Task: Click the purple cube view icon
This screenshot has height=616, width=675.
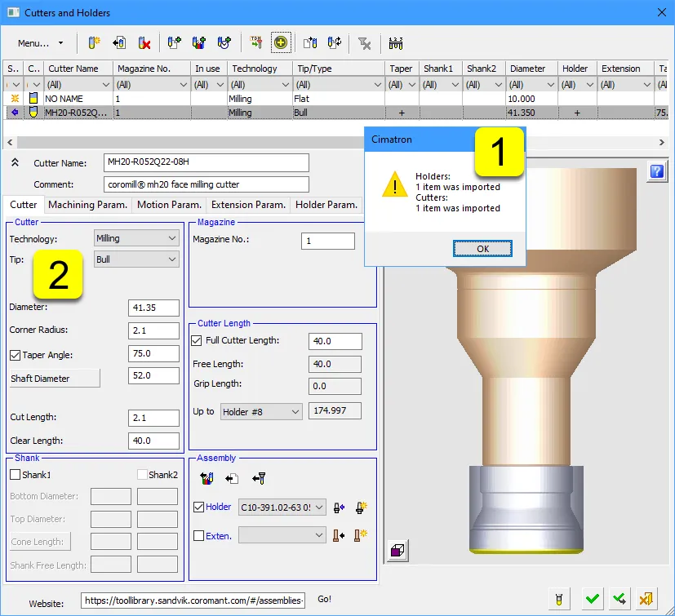Action: point(398,552)
